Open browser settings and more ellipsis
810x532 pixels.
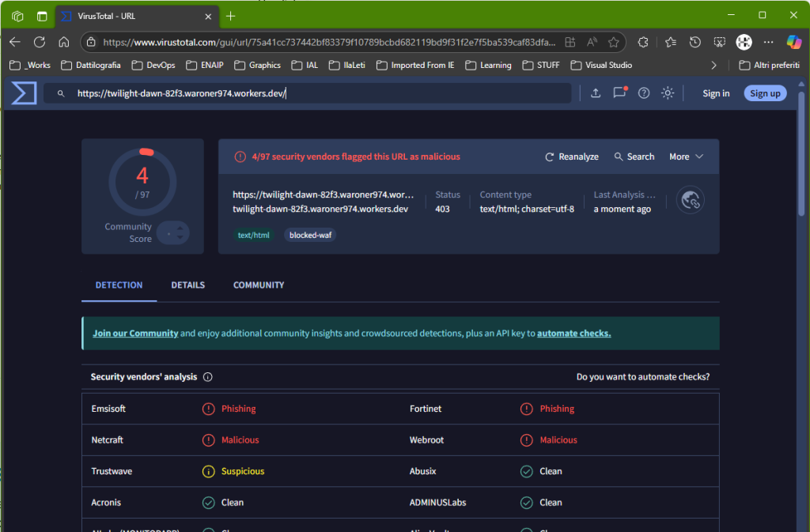pyautogui.click(x=769, y=43)
